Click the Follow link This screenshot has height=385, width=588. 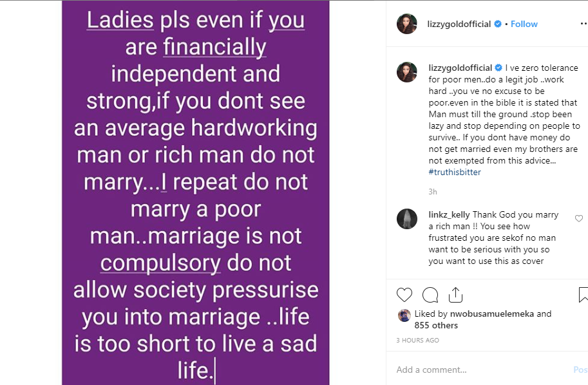[524, 24]
